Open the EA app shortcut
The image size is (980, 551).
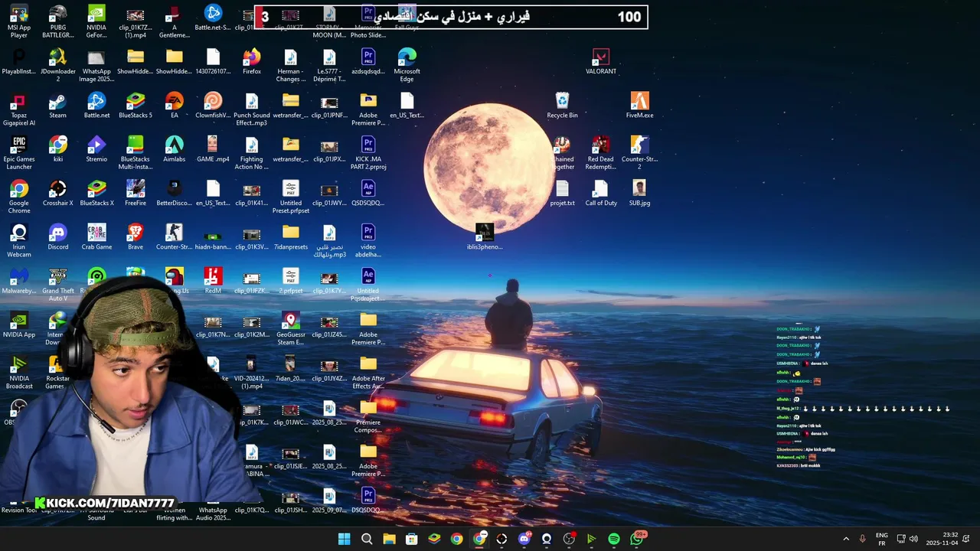(x=175, y=106)
